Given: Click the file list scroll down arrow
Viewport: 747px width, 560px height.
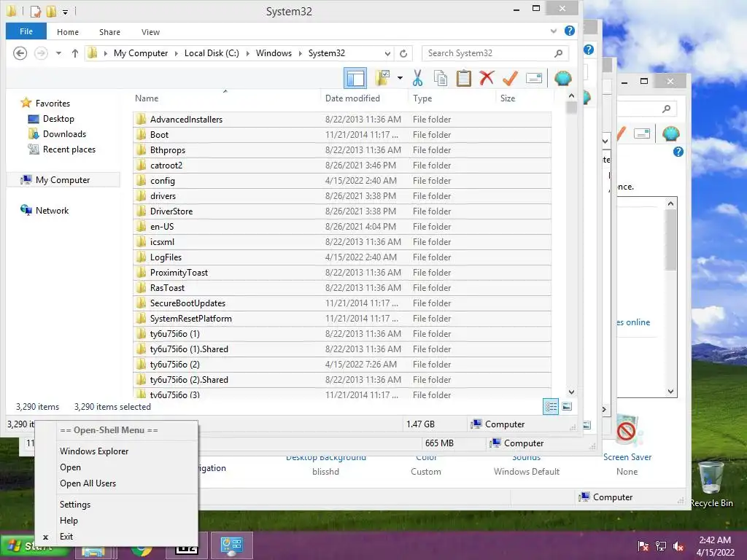Looking at the screenshot, I should pyautogui.click(x=572, y=392).
